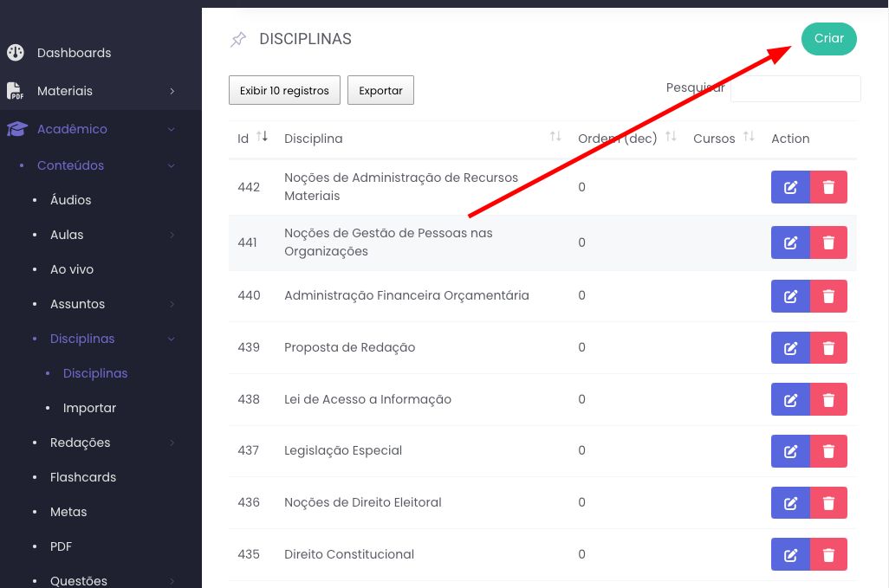Click the Dashboards gauge icon
The image size is (889, 588).
pyautogui.click(x=16, y=53)
